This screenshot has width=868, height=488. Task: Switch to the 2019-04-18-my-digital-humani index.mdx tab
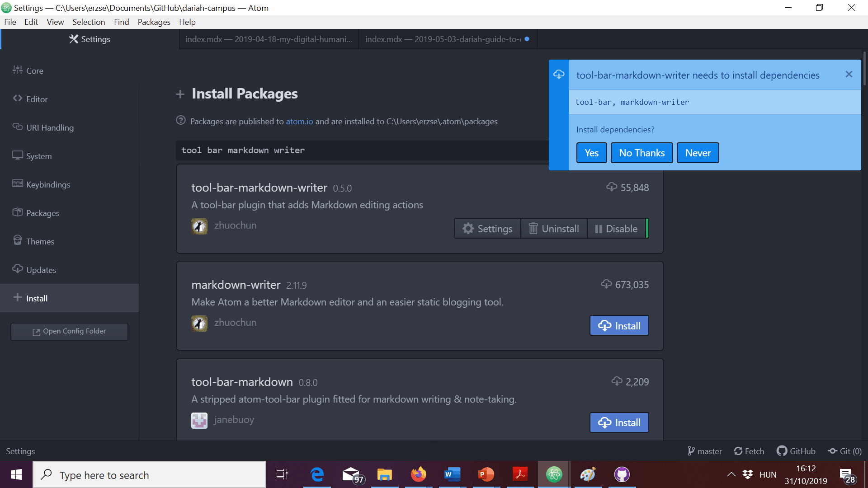tap(269, 39)
